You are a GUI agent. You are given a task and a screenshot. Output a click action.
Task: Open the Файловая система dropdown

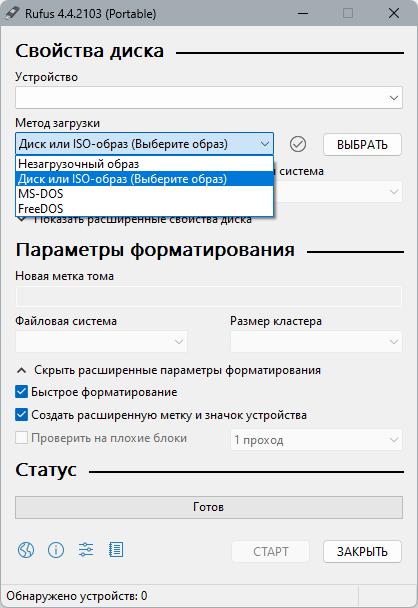pyautogui.click(x=101, y=342)
